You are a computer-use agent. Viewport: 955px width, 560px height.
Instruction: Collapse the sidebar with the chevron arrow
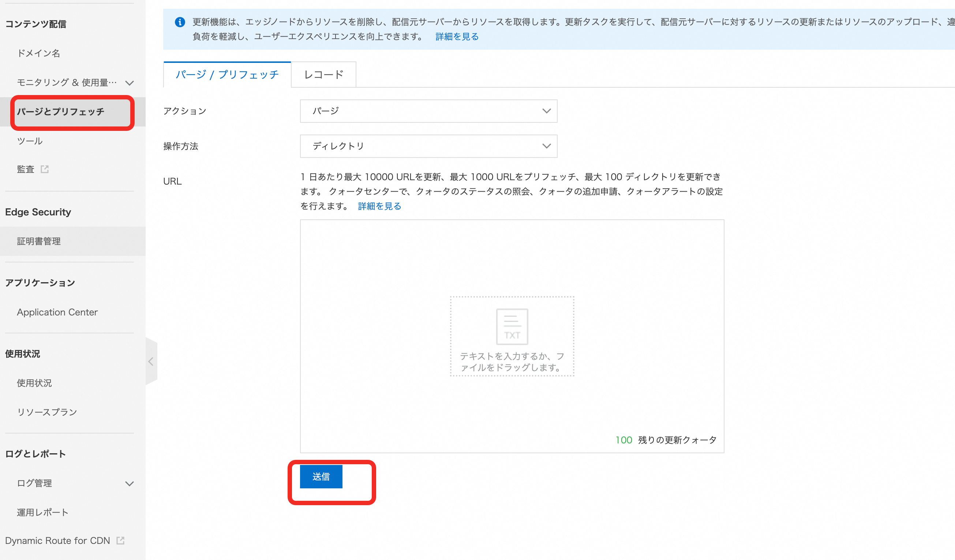point(151,362)
